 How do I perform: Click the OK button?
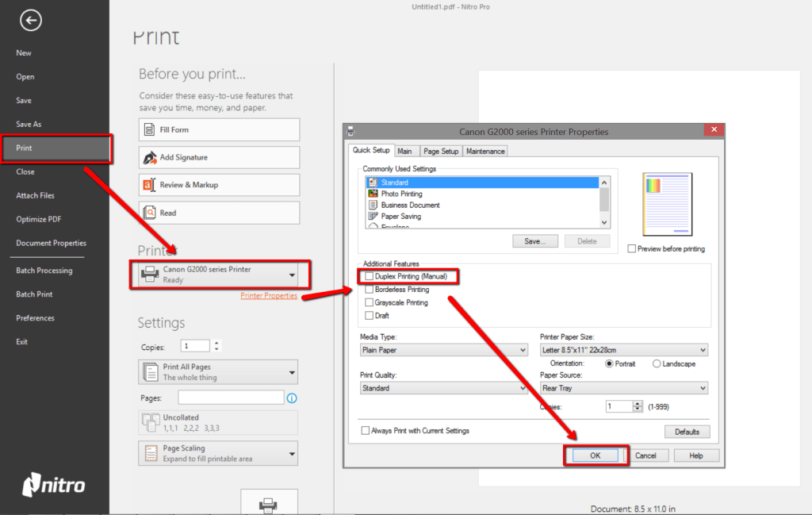click(595, 455)
